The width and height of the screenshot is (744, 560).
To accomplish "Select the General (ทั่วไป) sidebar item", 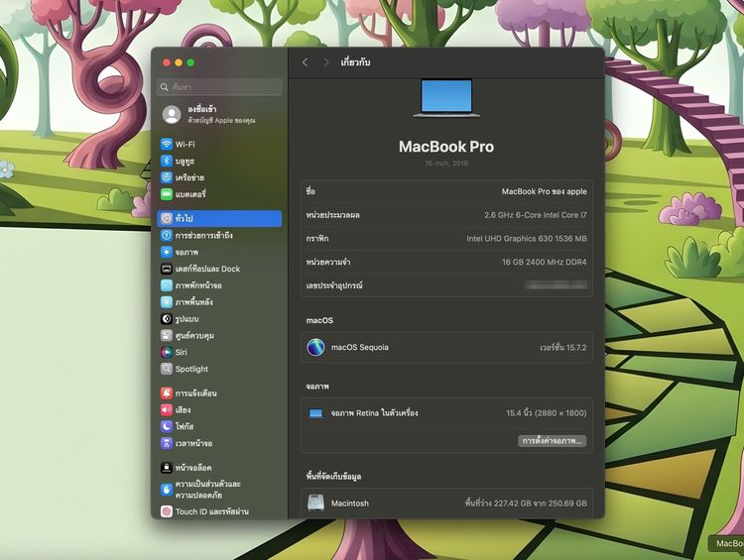I will 220,218.
